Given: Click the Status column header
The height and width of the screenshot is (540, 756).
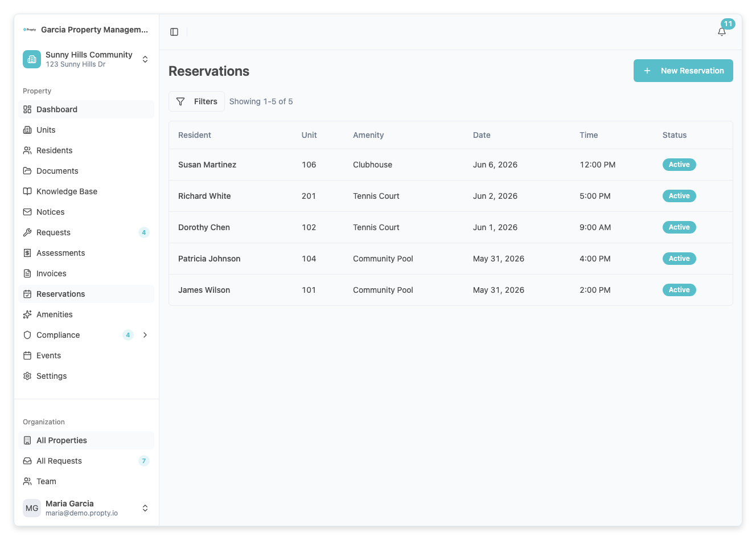Looking at the screenshot, I should pos(675,135).
